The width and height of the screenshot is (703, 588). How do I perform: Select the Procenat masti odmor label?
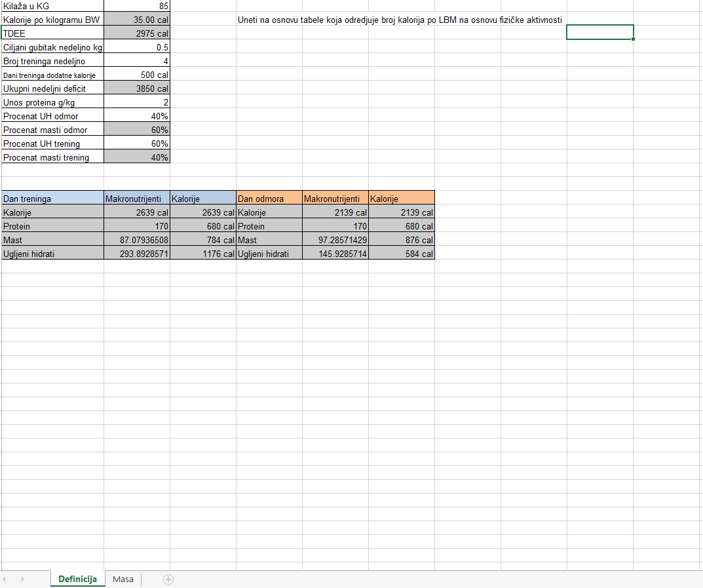click(52, 130)
